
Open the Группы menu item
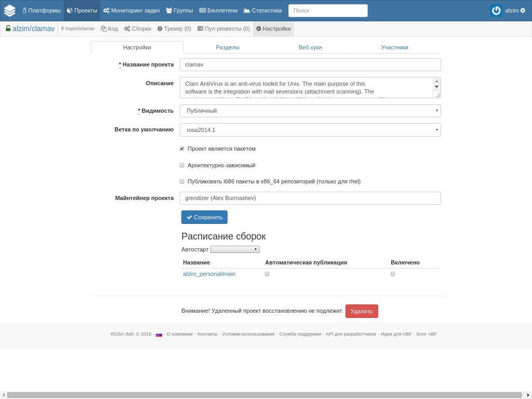coord(179,10)
